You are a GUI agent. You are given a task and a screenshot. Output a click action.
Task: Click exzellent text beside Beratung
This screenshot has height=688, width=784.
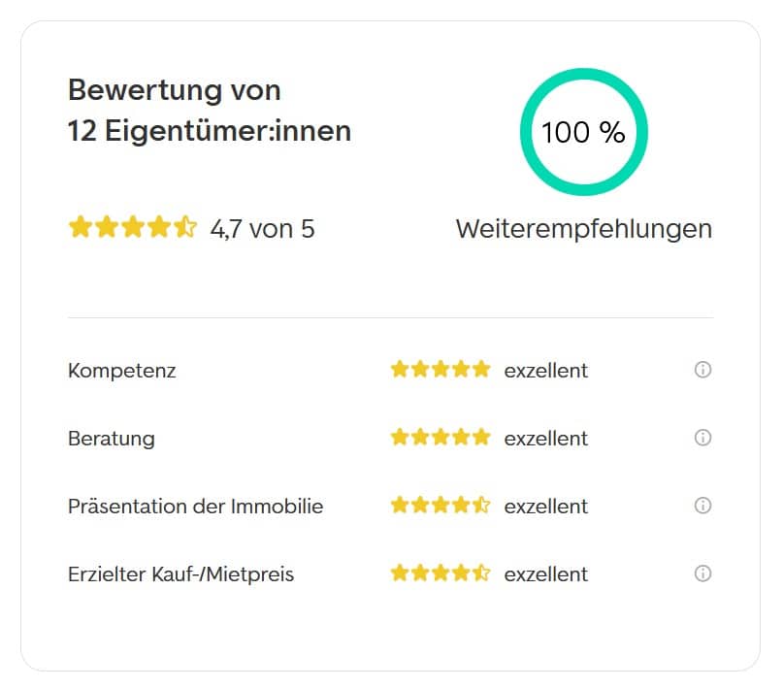[546, 439]
